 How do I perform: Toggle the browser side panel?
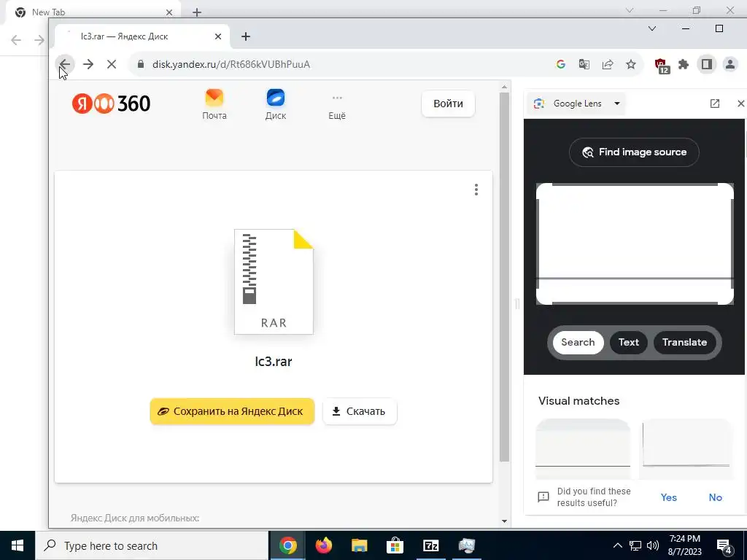706,64
